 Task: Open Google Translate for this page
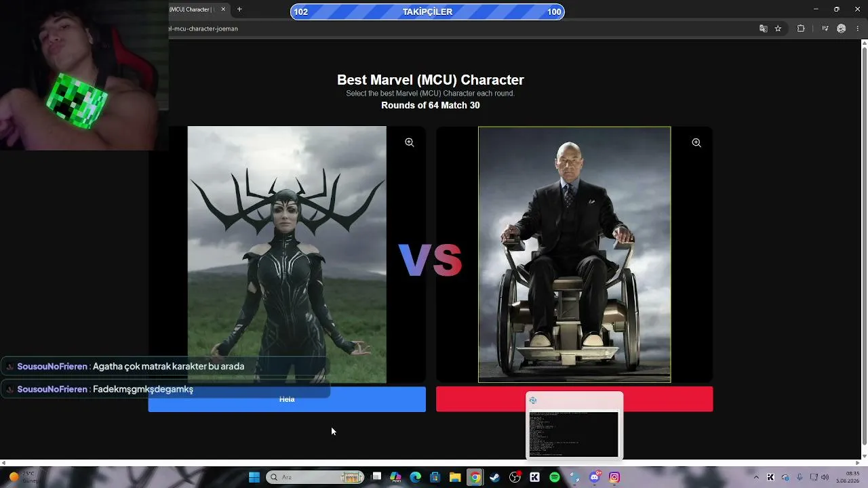(x=764, y=28)
